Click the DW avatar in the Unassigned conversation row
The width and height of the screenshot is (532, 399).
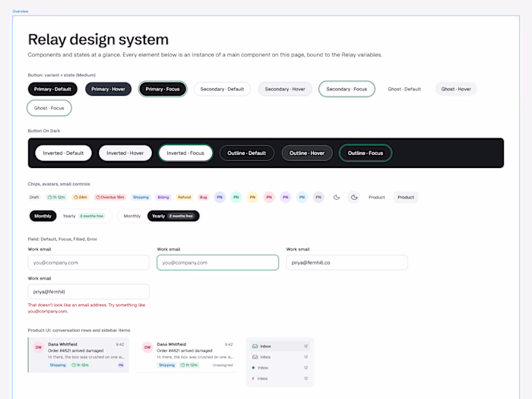147,347
